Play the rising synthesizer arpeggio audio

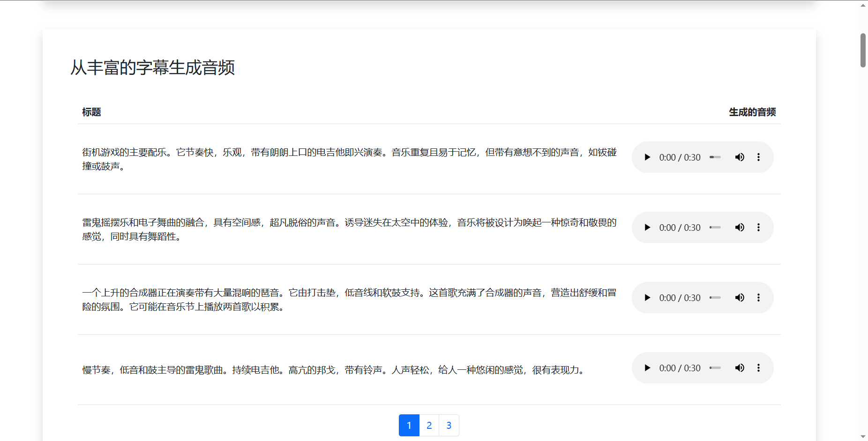coord(647,298)
